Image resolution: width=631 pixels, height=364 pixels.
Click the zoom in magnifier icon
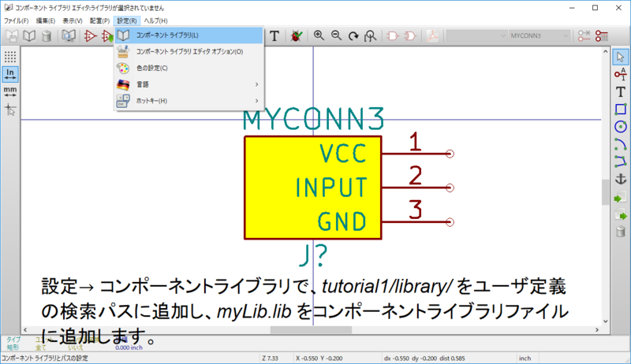point(319,35)
